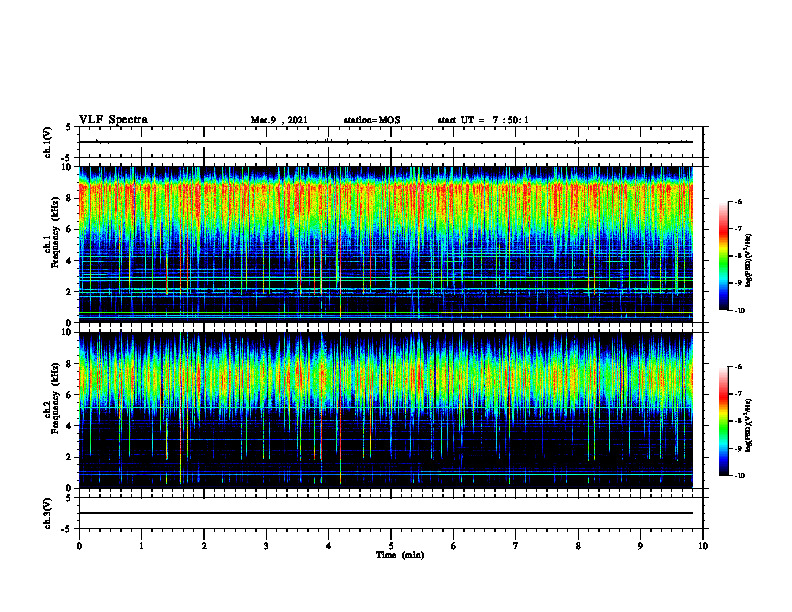Click the "ch.1(V)" axis label

[48, 142]
